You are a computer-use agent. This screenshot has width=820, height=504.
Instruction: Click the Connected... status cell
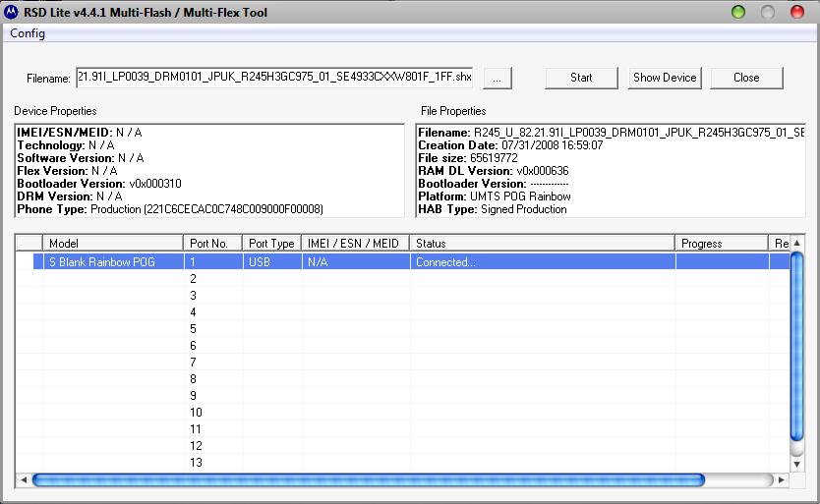click(543, 261)
